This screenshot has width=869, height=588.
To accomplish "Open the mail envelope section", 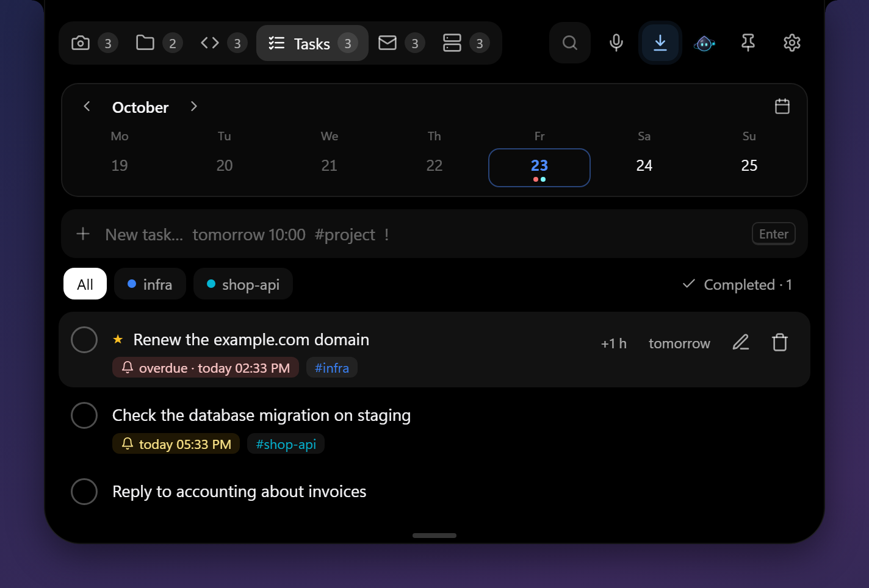I will 401,43.
